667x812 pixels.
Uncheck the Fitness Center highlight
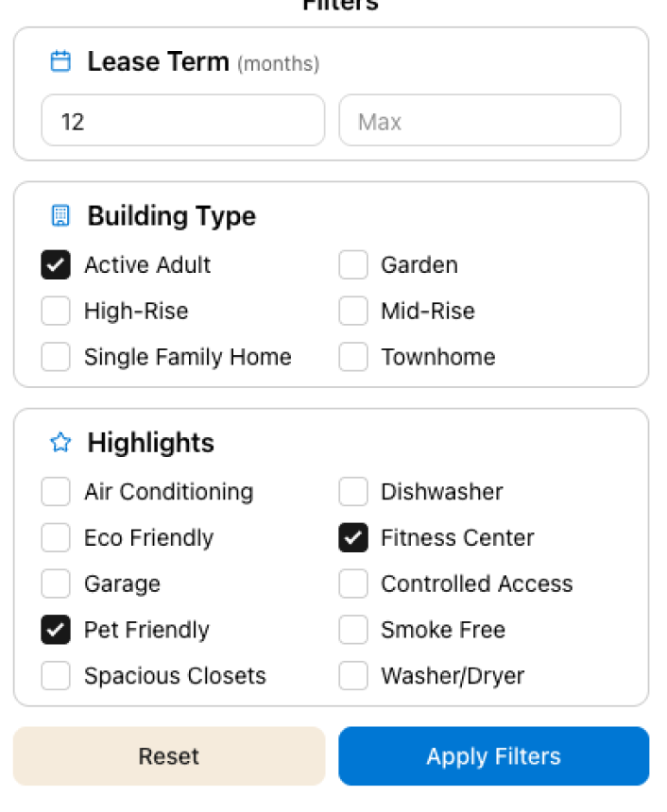353,538
